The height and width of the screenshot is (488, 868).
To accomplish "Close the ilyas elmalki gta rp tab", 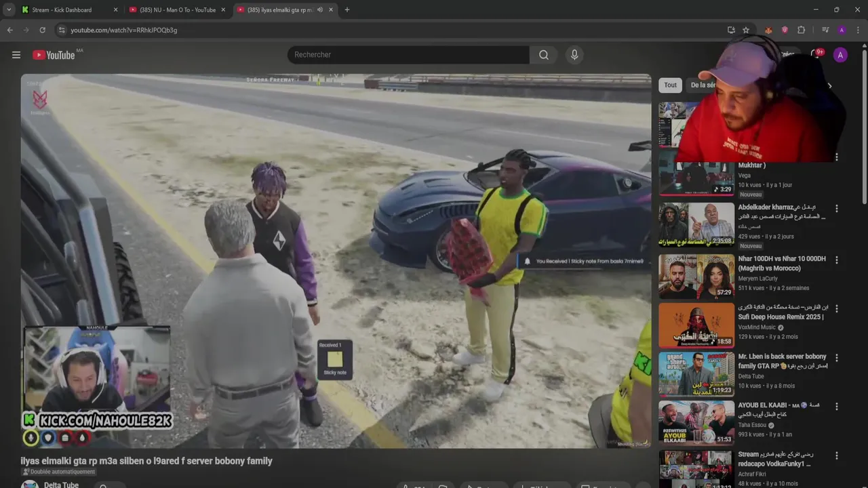I will point(331,9).
